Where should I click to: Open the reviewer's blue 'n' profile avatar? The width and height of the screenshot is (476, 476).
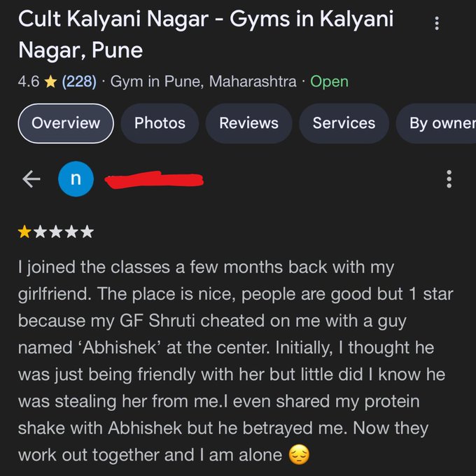click(76, 179)
